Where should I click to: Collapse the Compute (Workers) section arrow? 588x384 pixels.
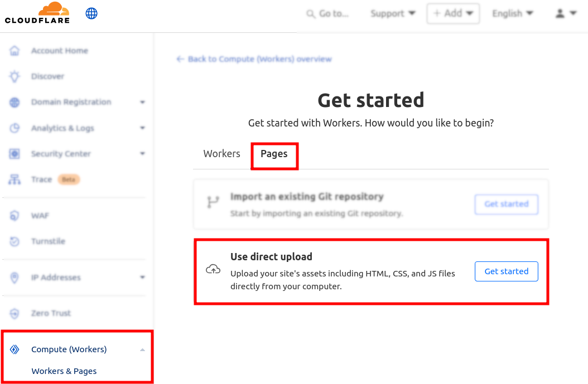coord(142,349)
